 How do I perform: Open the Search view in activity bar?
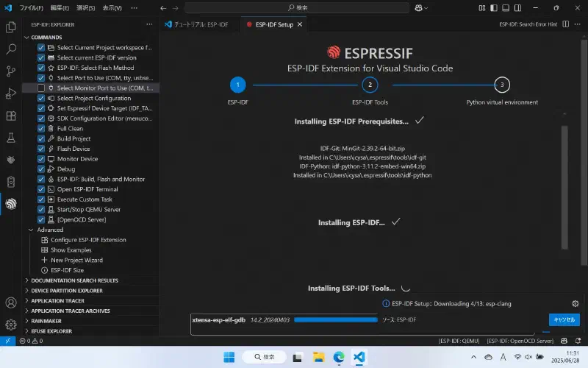click(11, 49)
